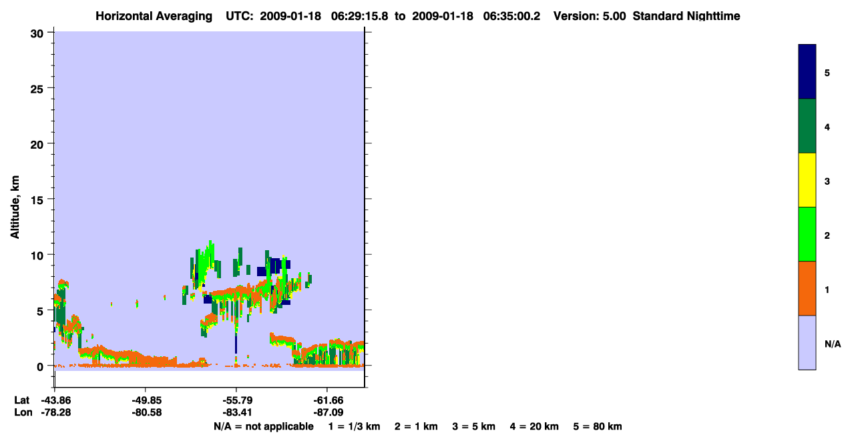Click legend text 'N/A = not applicable'
The image size is (868, 445).
pyautogui.click(x=264, y=426)
